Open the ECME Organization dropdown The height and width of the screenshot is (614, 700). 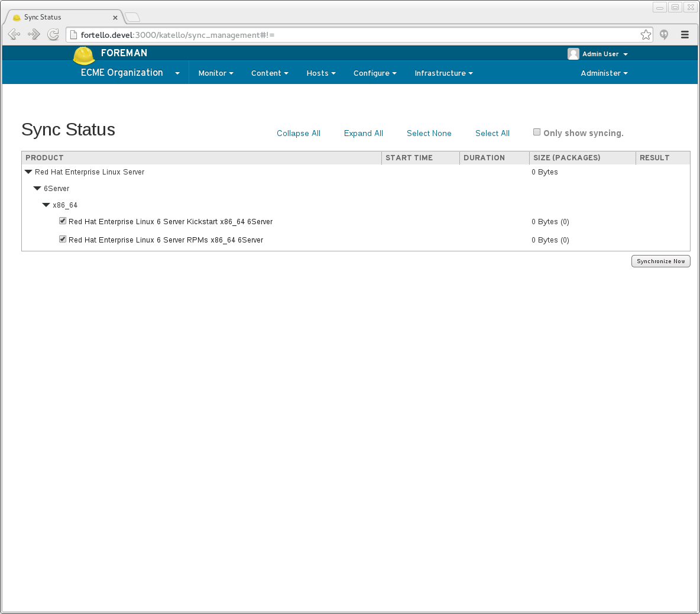[130, 73]
